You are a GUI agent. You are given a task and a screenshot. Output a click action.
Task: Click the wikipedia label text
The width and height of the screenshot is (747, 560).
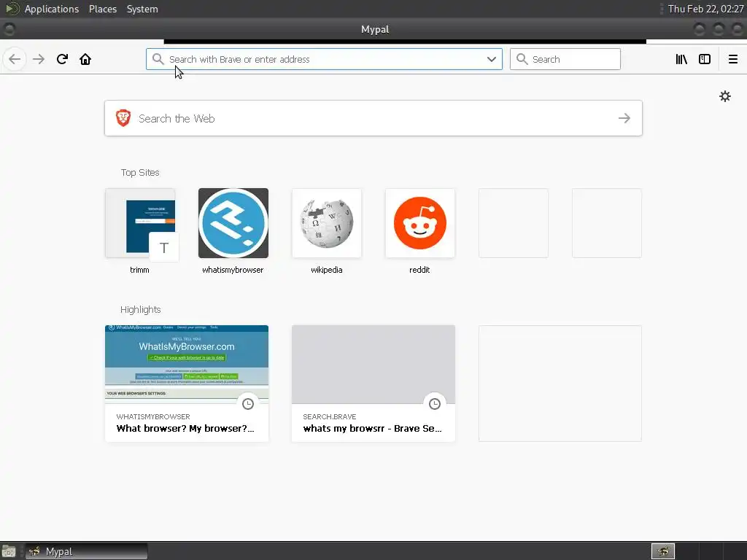click(326, 270)
